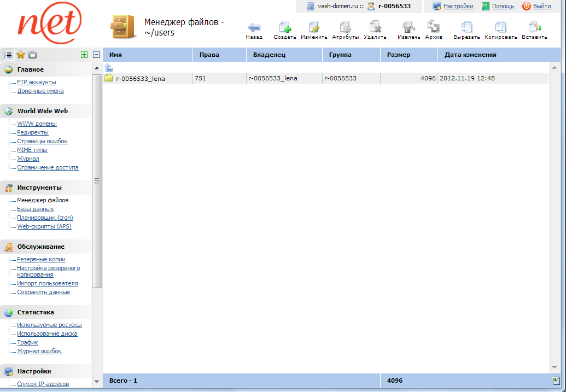Click the Создать (Create) file icon
Viewport: 566px width, 392px height.
tap(285, 27)
